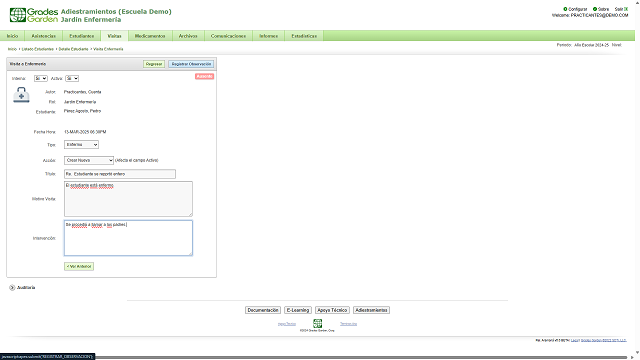Click the horizontal scrollbar right arrow

tap(632, 357)
